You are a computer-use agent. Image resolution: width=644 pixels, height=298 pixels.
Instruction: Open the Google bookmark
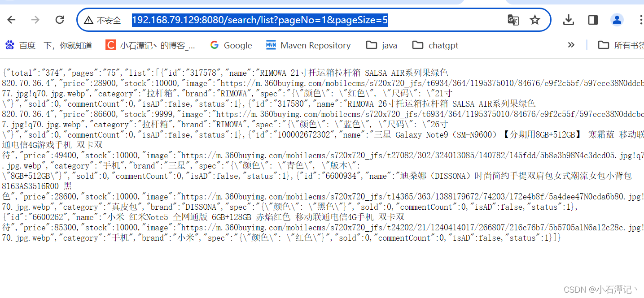pos(231,45)
